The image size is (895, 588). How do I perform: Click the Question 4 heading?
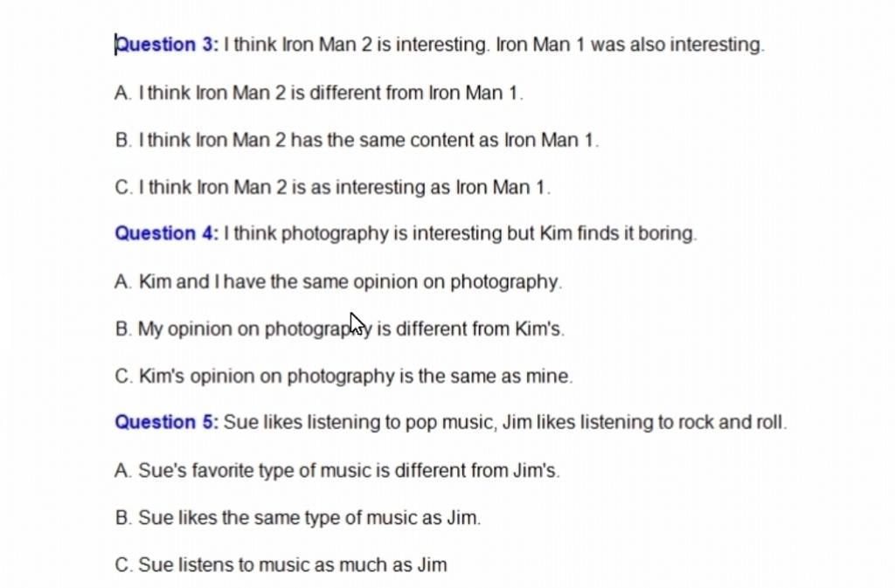(x=167, y=233)
